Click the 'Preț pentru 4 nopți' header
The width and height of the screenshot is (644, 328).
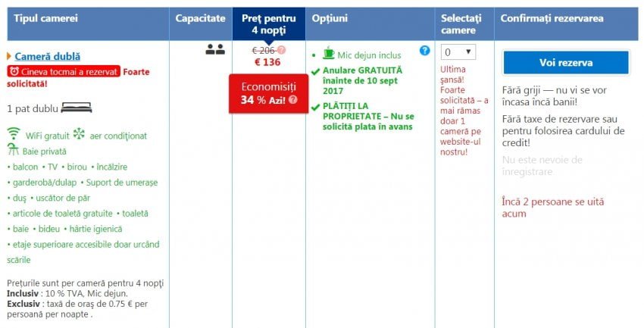269,23
